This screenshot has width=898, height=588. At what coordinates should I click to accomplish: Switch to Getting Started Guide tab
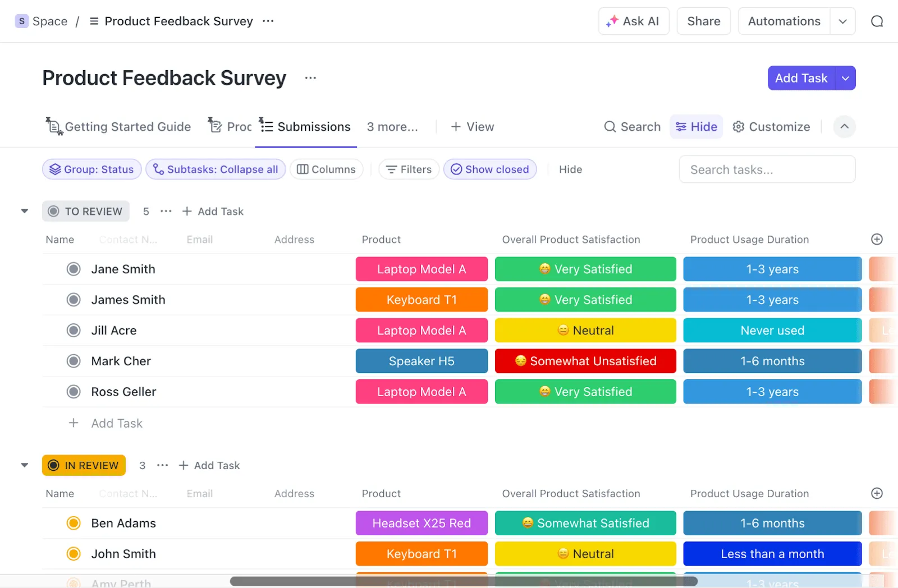[x=118, y=127]
